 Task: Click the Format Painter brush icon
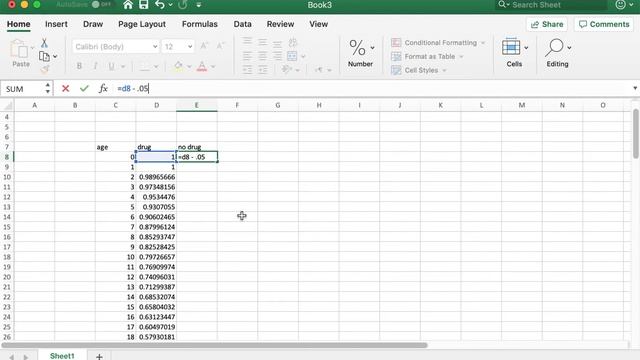point(44,70)
